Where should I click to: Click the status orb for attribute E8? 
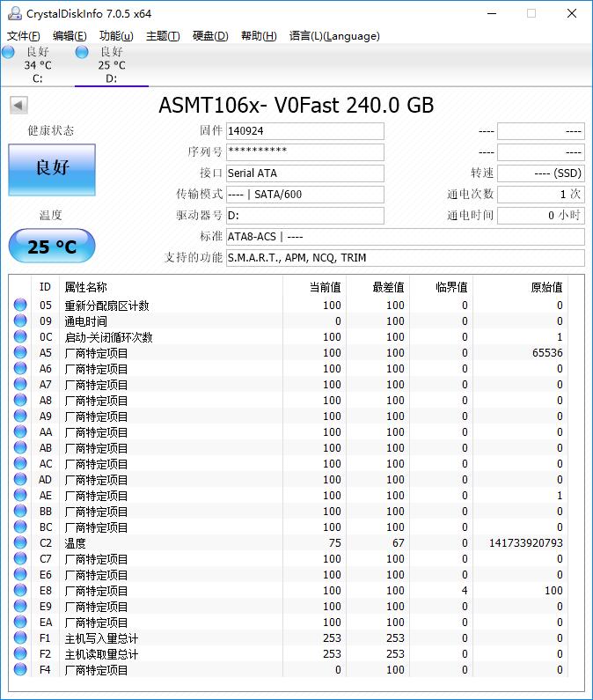tap(20, 590)
